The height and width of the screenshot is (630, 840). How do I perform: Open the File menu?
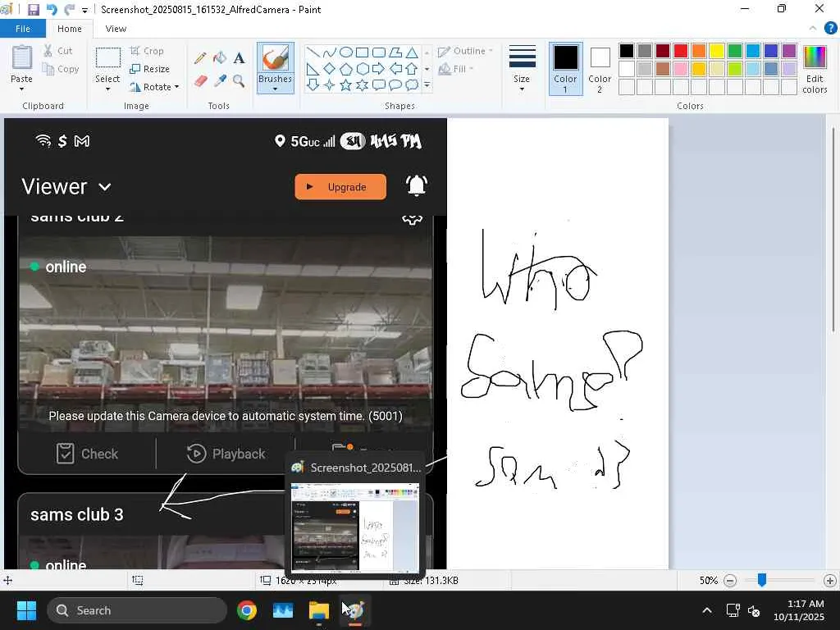(22, 29)
